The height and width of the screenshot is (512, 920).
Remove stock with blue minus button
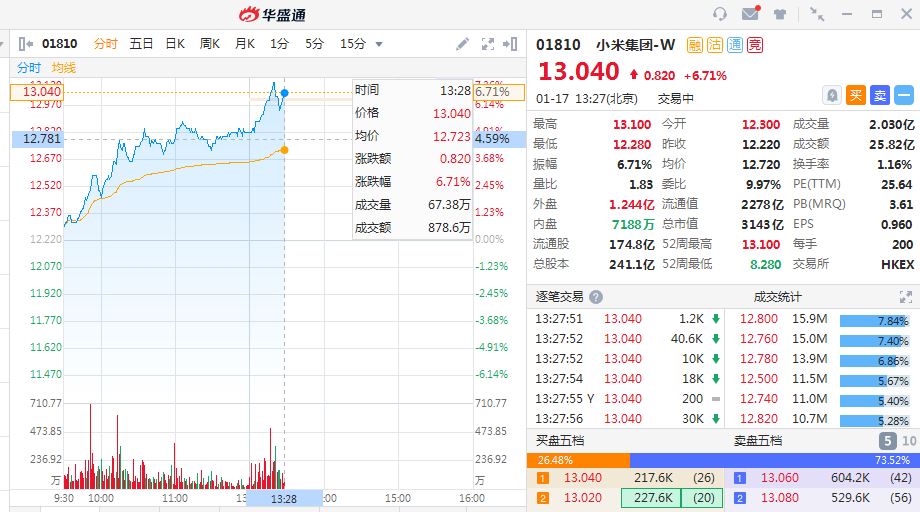coord(904,95)
